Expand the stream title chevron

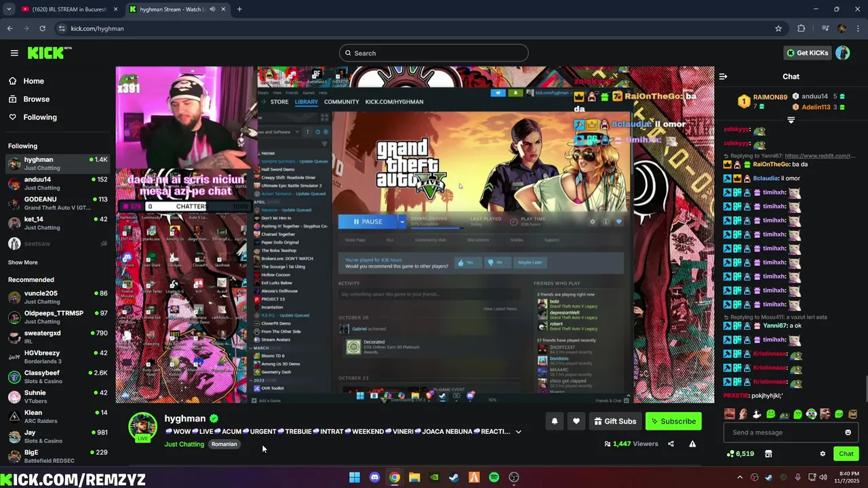pyautogui.click(x=519, y=432)
